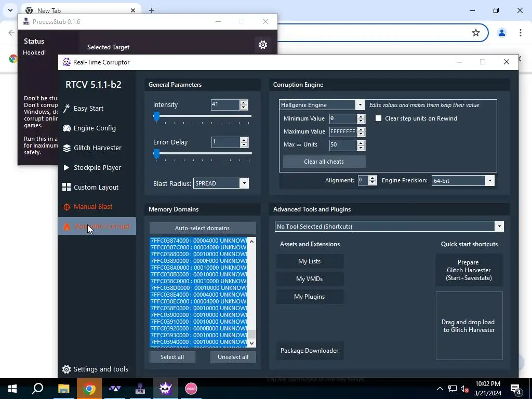Image resolution: width=532 pixels, height=399 pixels.
Task: Open Engine Config menu item
Action: pyautogui.click(x=97, y=128)
